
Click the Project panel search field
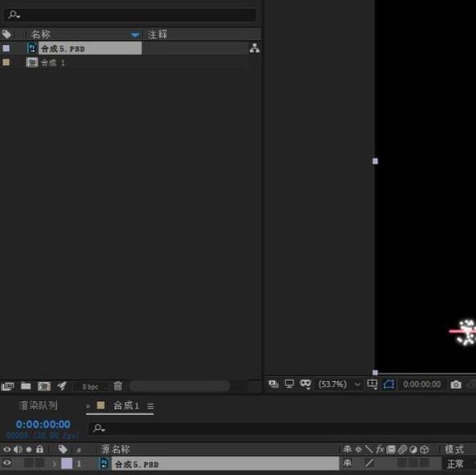[130, 14]
